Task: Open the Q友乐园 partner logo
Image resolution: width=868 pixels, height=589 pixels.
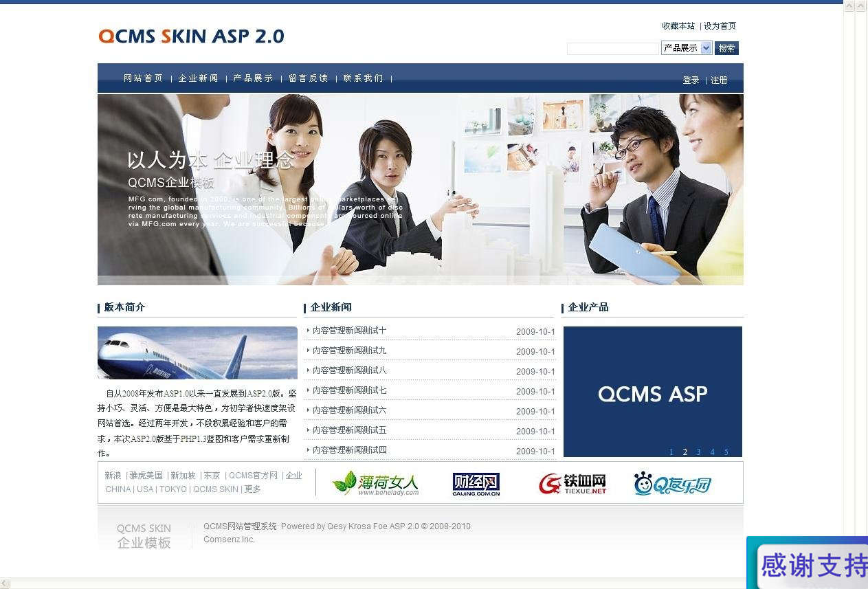Action: [672, 484]
